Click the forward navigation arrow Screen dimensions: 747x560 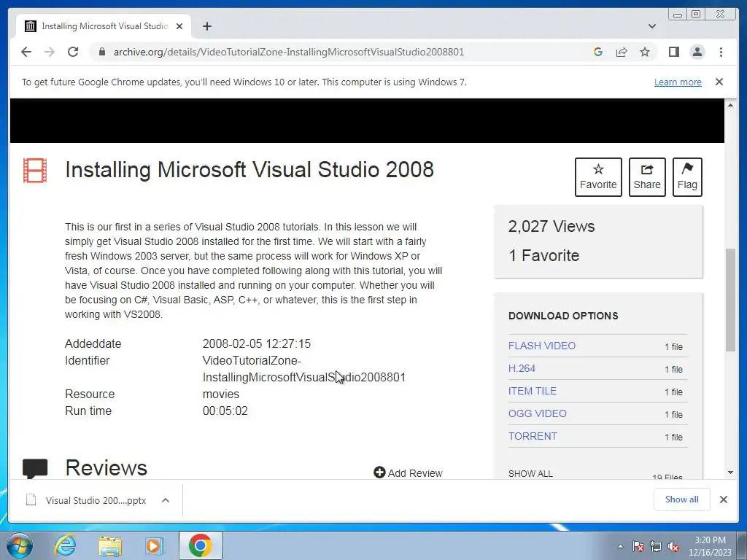pyautogui.click(x=50, y=52)
